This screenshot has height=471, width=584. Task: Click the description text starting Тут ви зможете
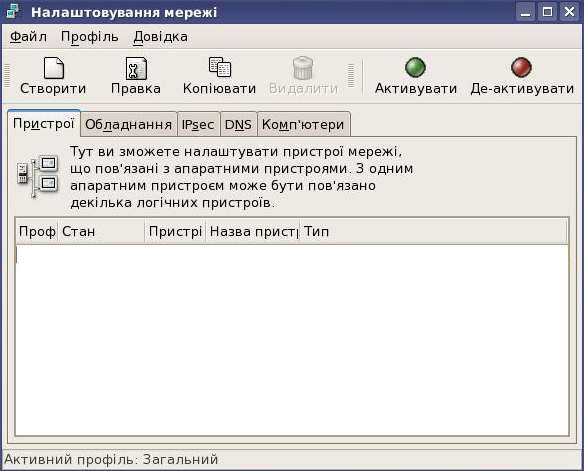241,177
